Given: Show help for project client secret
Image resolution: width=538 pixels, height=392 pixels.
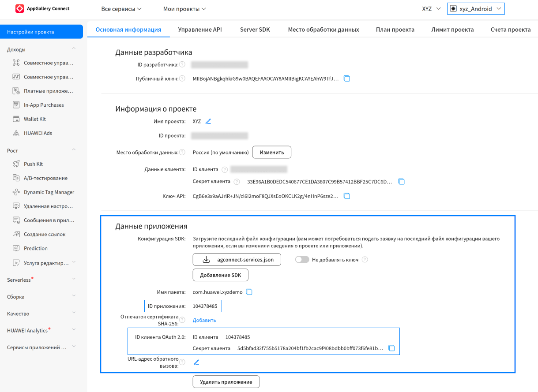Looking at the screenshot, I should [x=237, y=181].
